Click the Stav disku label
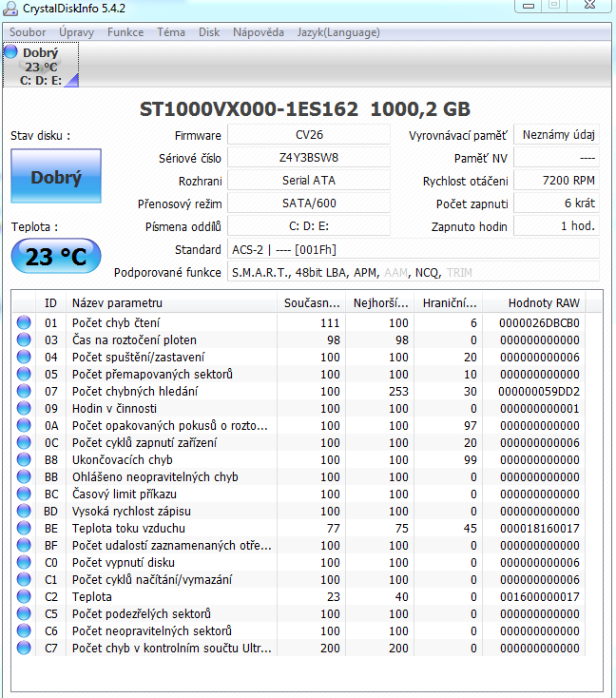 41,136
